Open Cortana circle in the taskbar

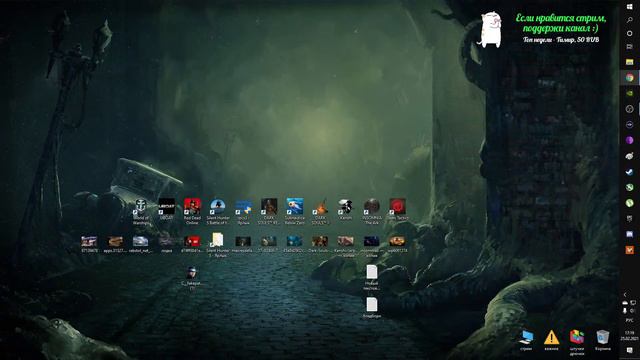[x=630, y=33]
